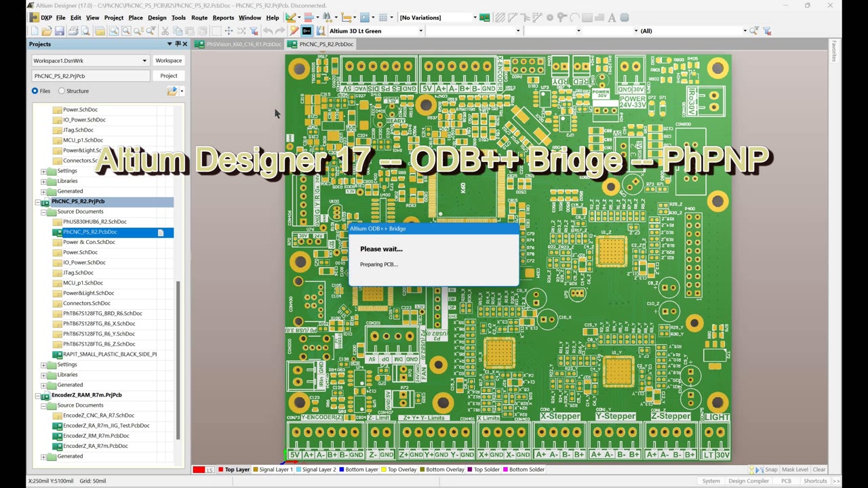Viewport: 868px width, 488px height.
Task: Open the Design menu
Action: (157, 18)
